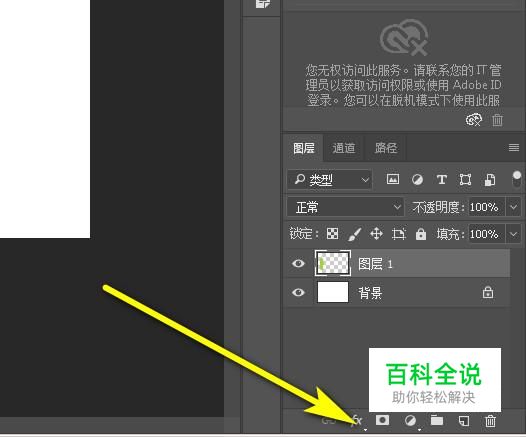Switch to the 路径 tab
526x437 pixels.
[x=386, y=148]
